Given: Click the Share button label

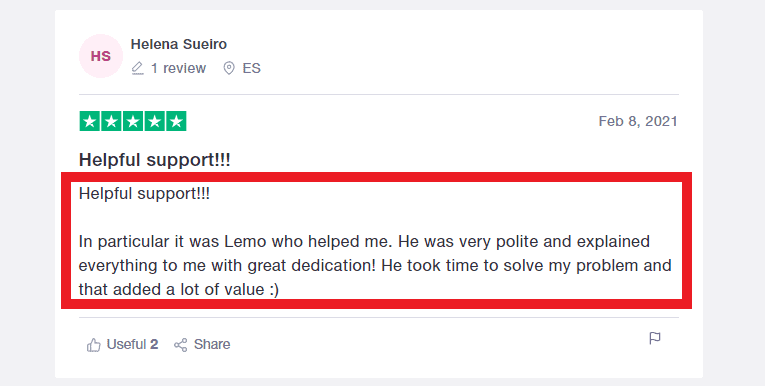Looking at the screenshot, I should tap(212, 345).
